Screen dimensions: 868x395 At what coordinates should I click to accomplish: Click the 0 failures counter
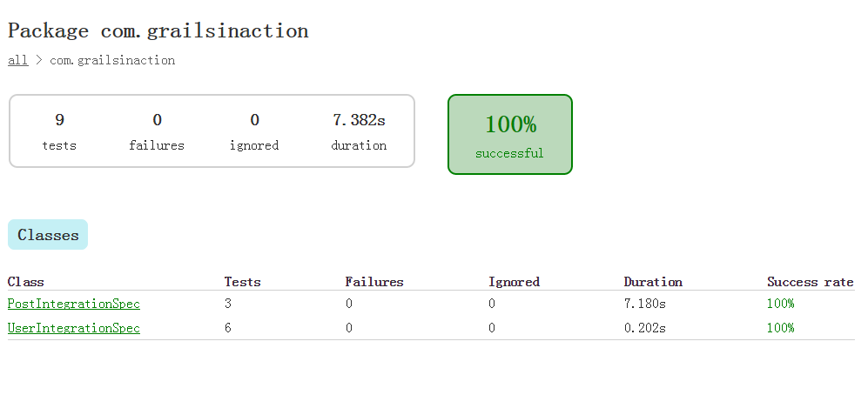click(x=157, y=131)
